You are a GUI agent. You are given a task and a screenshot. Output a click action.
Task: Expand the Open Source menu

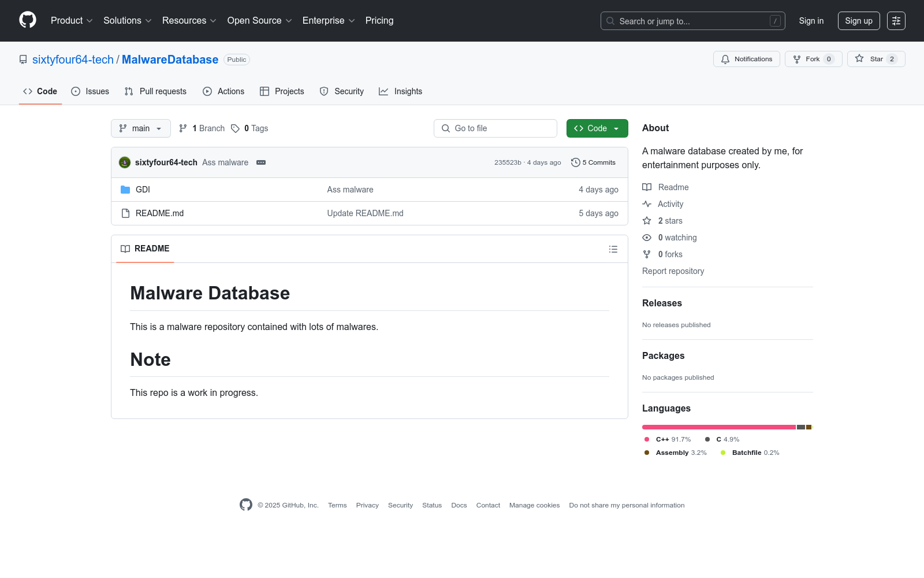click(260, 21)
